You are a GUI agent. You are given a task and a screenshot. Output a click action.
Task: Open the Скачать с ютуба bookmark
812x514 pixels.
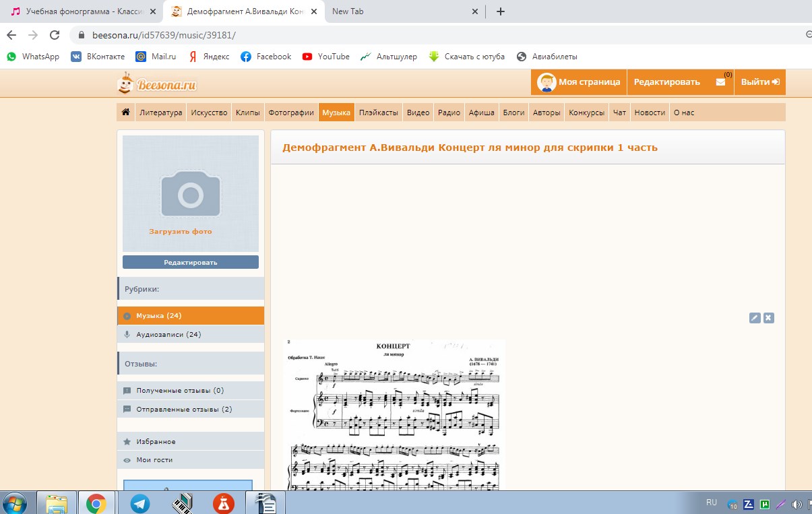(x=467, y=57)
